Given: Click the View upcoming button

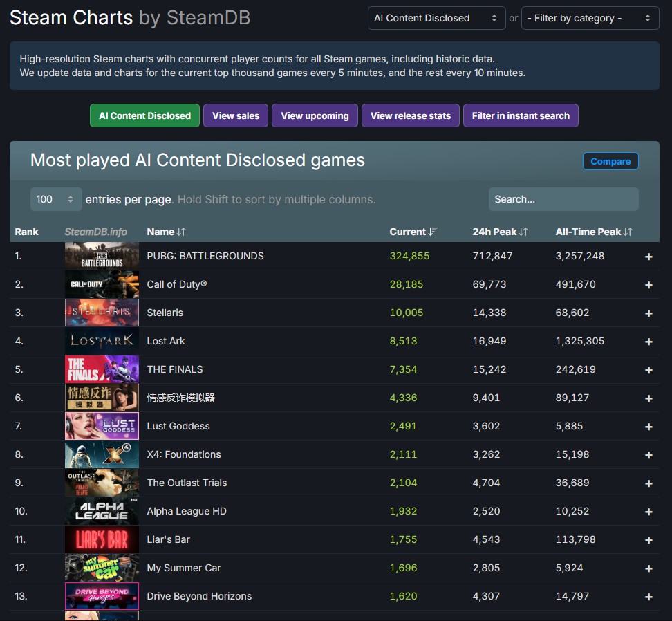Looking at the screenshot, I should tap(315, 115).
